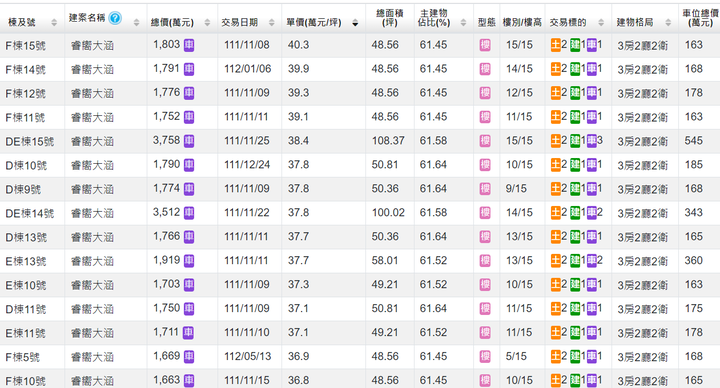The width and height of the screenshot is (720, 388).
Task: Click purple 車 transaction icon in DE棟14號 row
Action: [591, 213]
